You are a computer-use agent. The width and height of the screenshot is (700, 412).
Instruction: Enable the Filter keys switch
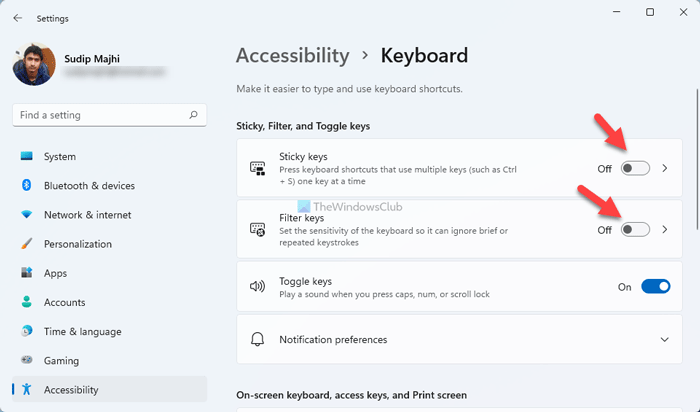[635, 230]
